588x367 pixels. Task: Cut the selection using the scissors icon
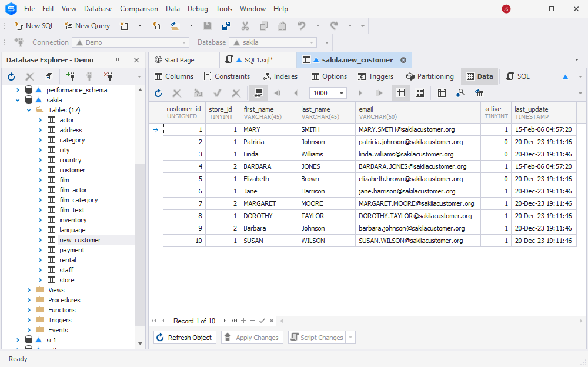click(x=245, y=25)
